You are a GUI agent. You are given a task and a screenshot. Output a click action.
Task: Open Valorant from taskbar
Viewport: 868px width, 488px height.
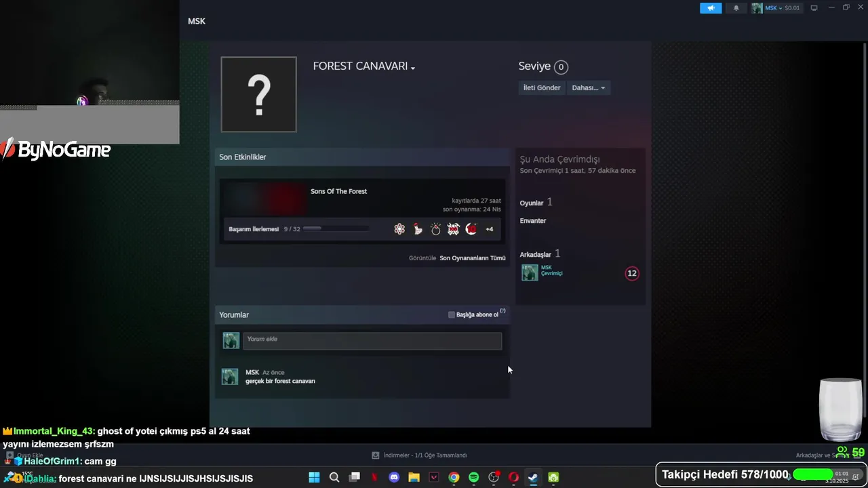tap(434, 477)
